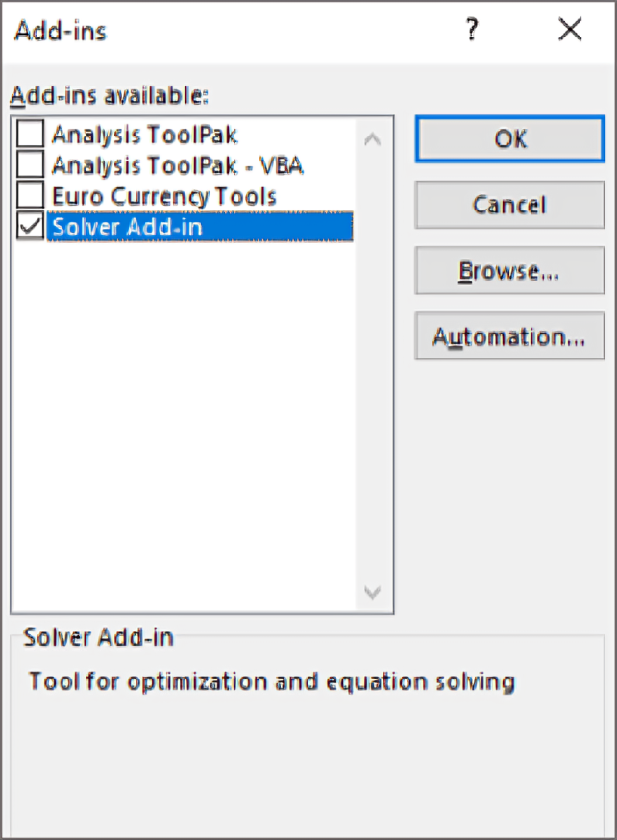Click the list's scroll up arrow
This screenshot has width=617, height=840.
[x=372, y=139]
